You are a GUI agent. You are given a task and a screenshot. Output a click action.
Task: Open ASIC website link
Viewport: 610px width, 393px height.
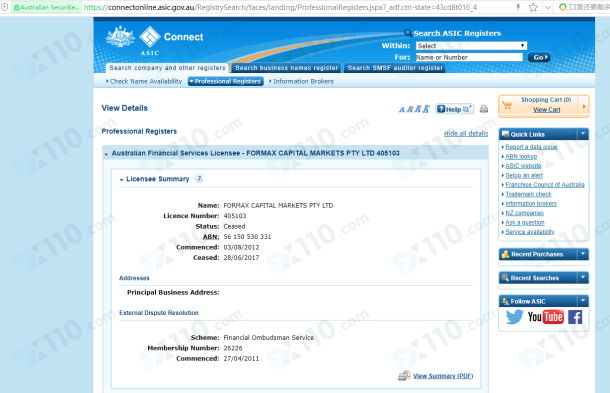point(523,166)
